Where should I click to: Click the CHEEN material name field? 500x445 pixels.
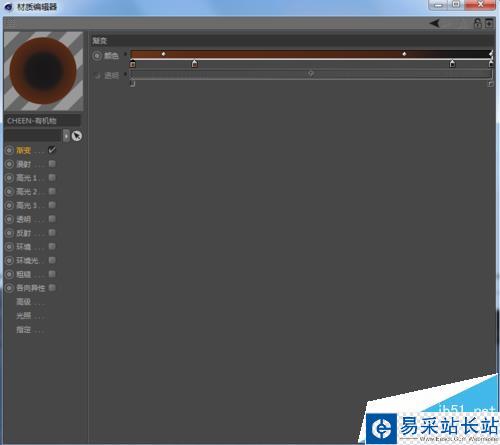[42, 121]
